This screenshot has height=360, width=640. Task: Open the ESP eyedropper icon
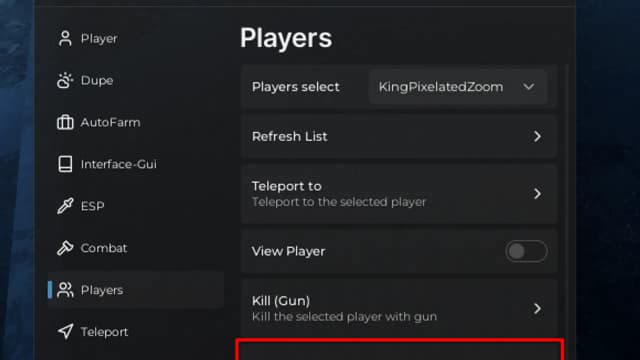65,206
